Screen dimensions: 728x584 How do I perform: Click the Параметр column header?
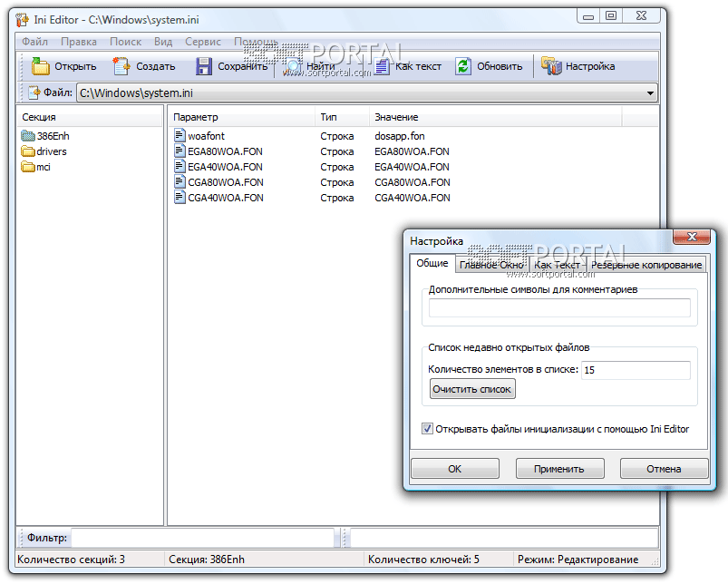pyautogui.click(x=243, y=117)
